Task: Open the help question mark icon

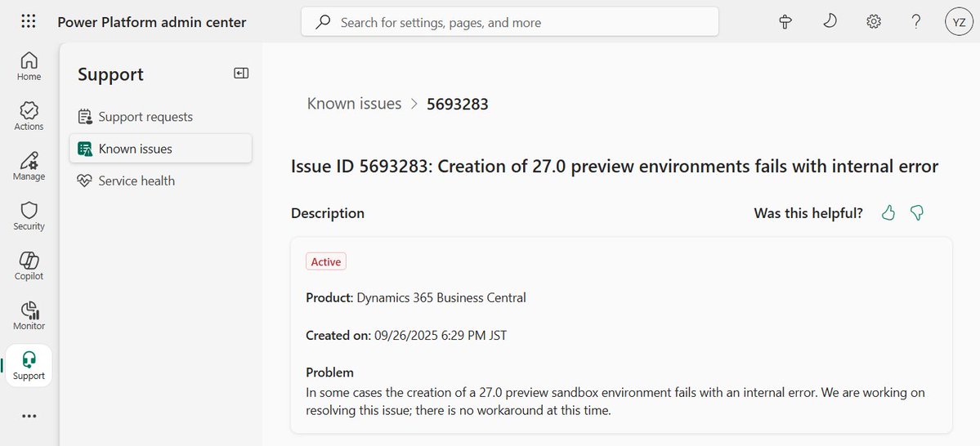Action: [915, 22]
